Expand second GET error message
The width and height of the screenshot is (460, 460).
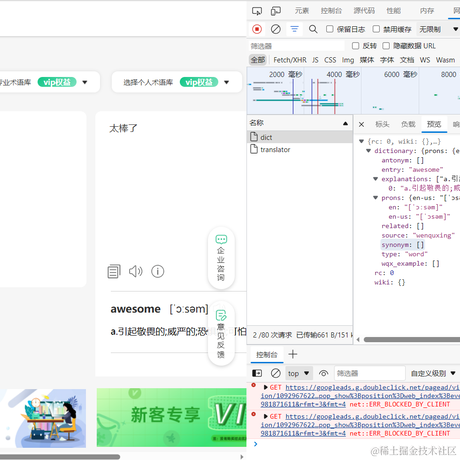coord(266,416)
